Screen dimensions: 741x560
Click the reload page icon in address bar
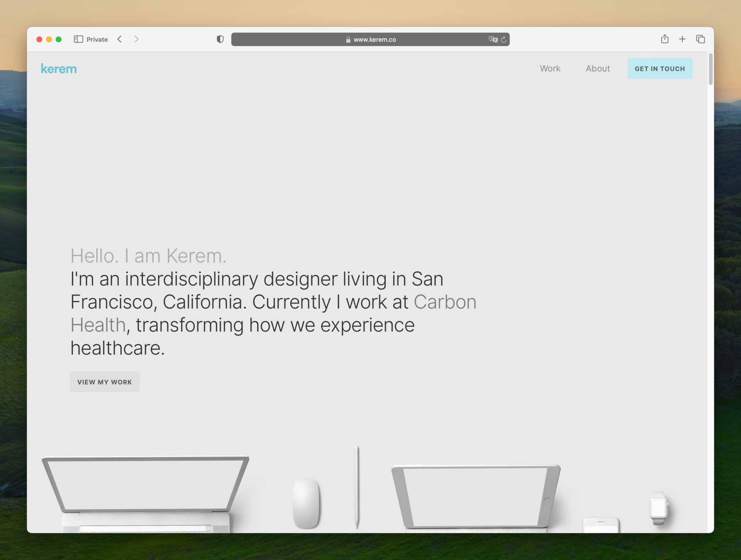click(502, 39)
